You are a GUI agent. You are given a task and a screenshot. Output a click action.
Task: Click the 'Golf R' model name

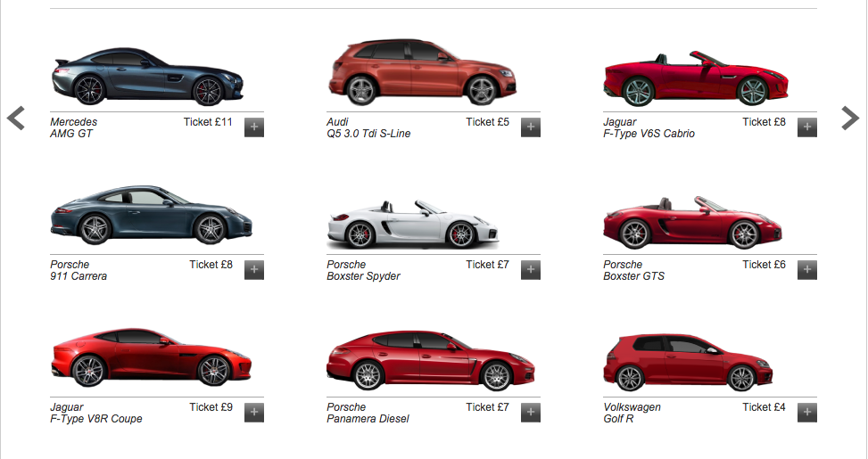pos(618,419)
